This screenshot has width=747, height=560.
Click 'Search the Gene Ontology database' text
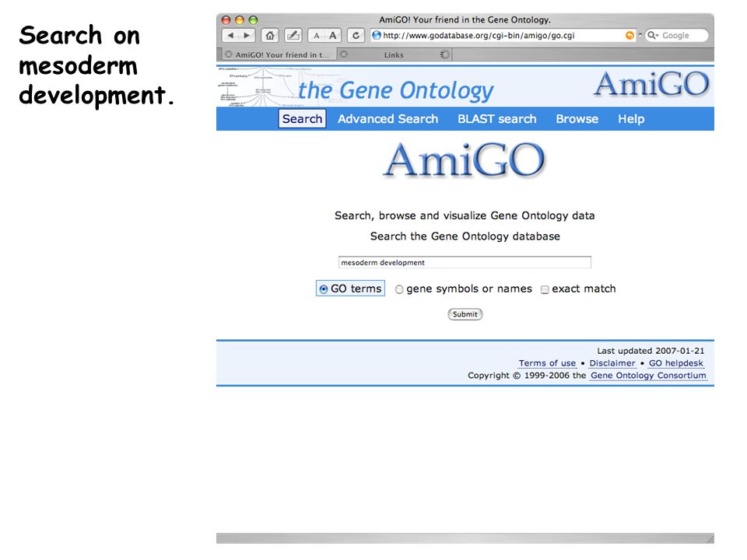(465, 236)
